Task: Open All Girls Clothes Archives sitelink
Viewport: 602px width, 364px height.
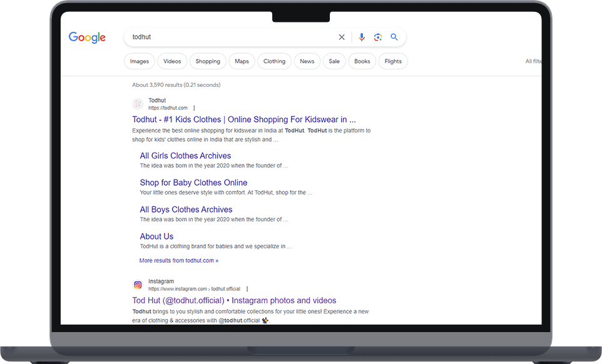Action: [x=185, y=156]
